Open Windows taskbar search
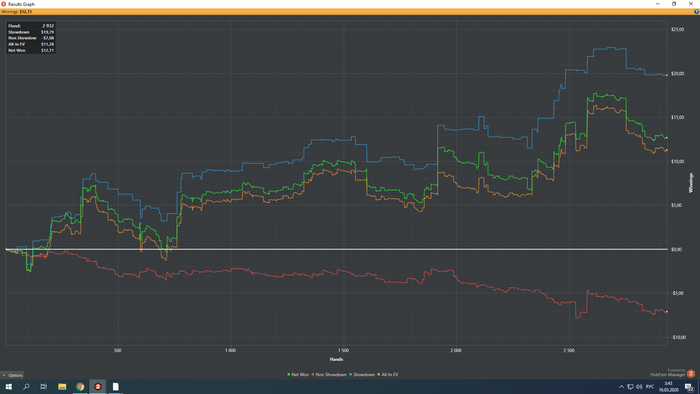Viewport: 700px width, 394px height. [x=26, y=387]
